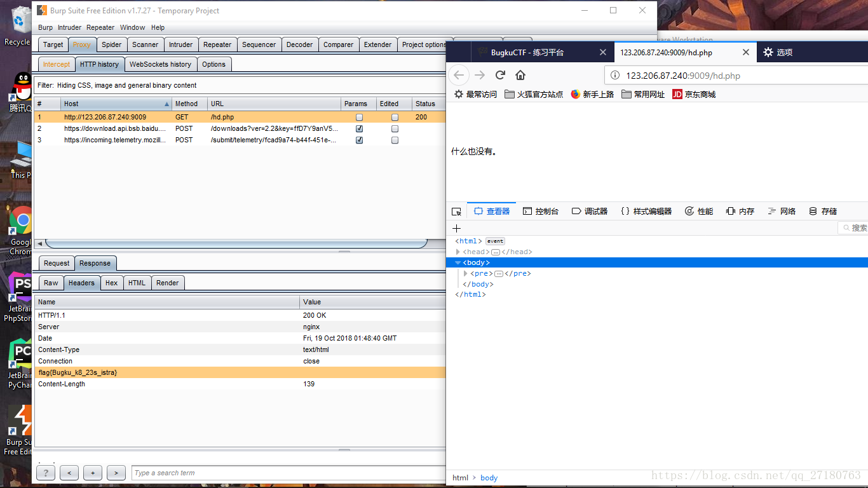Open Help menu in Burp
Viewport: 868px width, 488px height.
tap(158, 27)
